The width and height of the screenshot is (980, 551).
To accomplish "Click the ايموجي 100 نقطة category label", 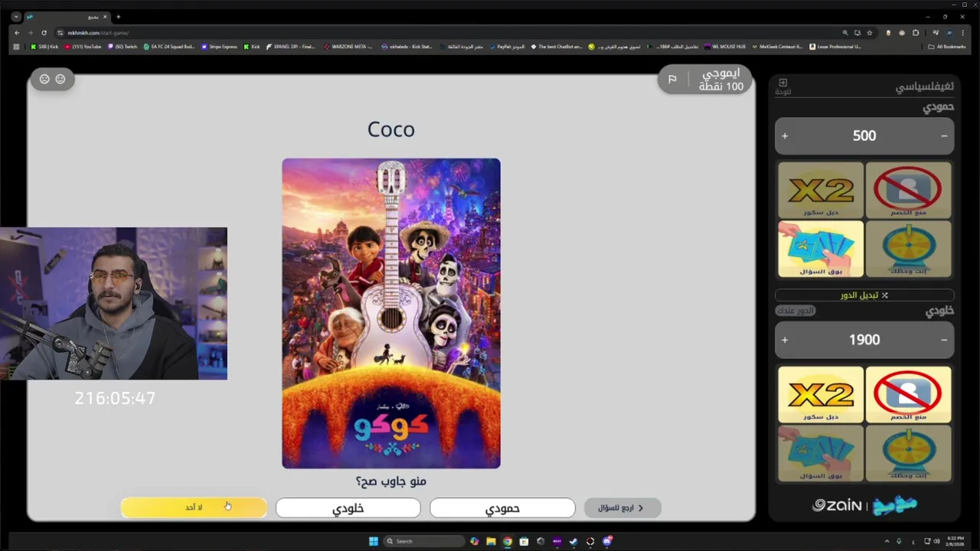I will click(x=720, y=80).
